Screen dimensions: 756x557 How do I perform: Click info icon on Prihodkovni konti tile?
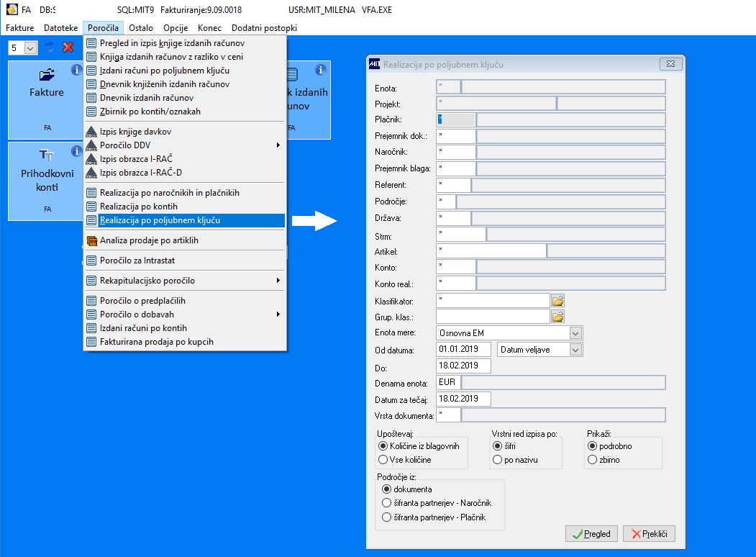[x=77, y=151]
